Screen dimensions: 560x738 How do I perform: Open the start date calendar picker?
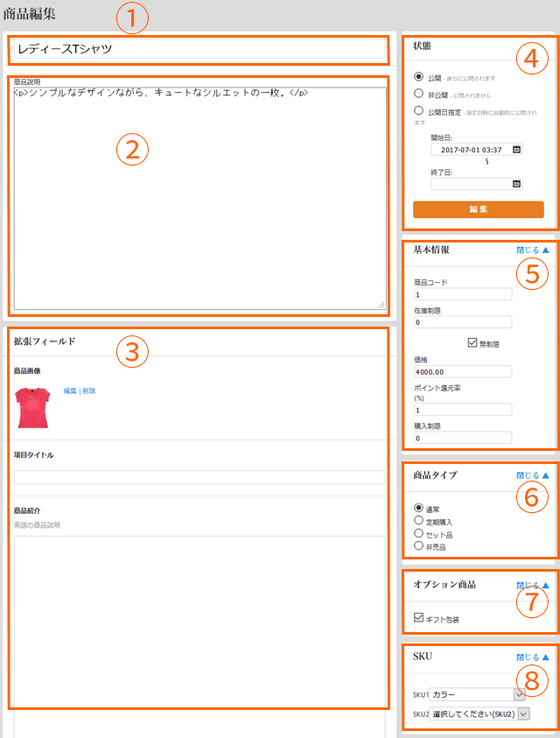[x=516, y=150]
